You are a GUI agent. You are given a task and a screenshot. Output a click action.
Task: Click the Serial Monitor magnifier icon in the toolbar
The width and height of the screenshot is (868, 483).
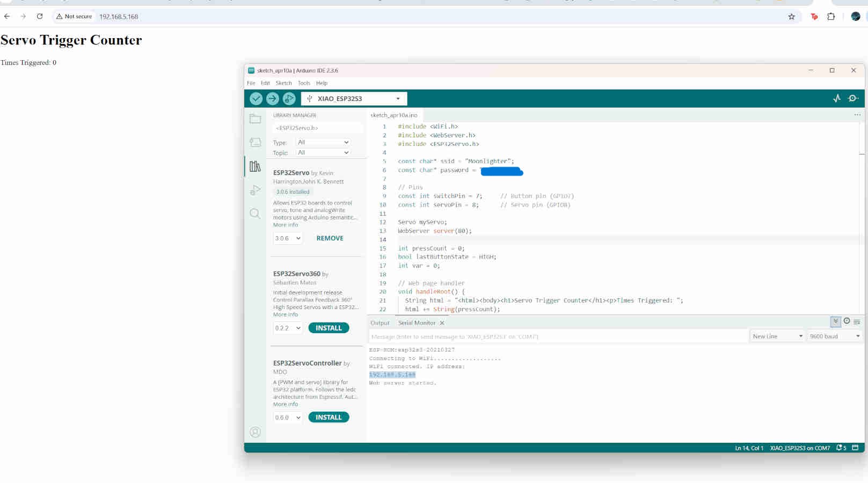pyautogui.click(x=853, y=98)
